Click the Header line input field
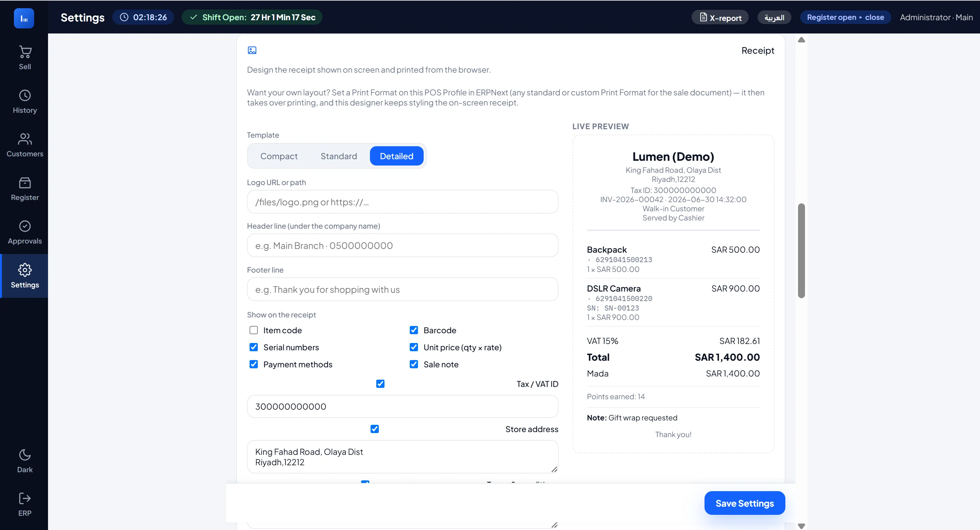Screen dimensions: 980x530 pyautogui.click(x=402, y=245)
